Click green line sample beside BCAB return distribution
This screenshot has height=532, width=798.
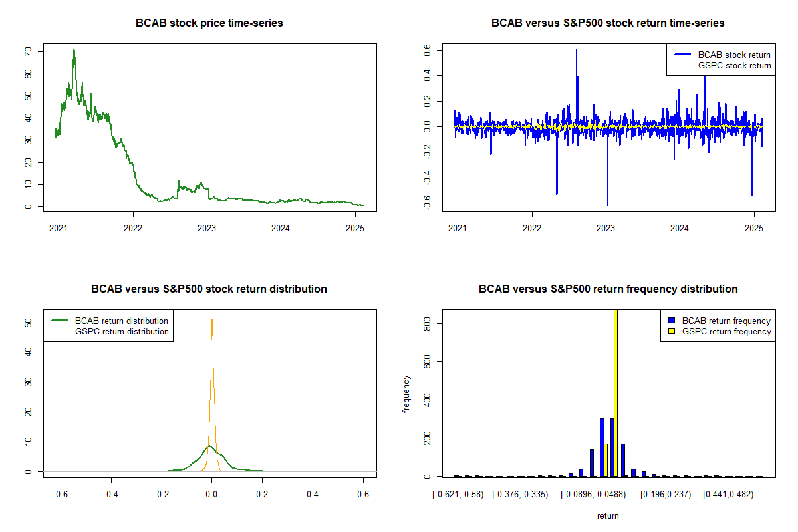coord(59,321)
